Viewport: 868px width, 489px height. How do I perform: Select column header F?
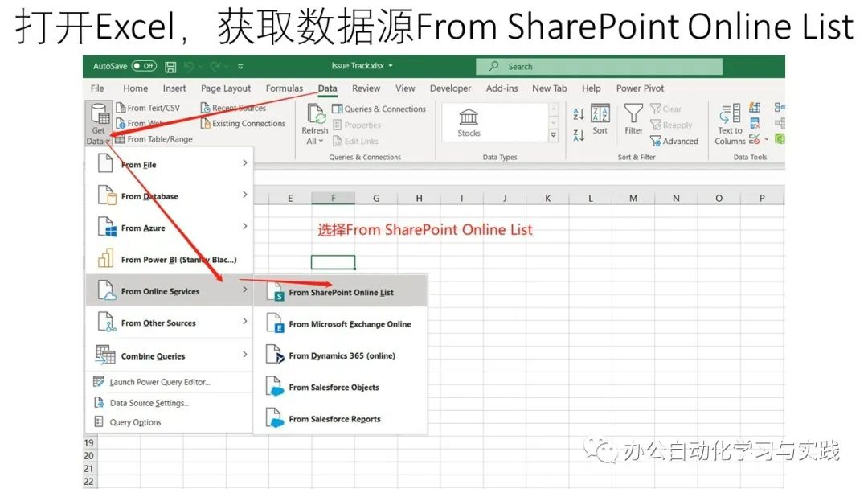(334, 198)
